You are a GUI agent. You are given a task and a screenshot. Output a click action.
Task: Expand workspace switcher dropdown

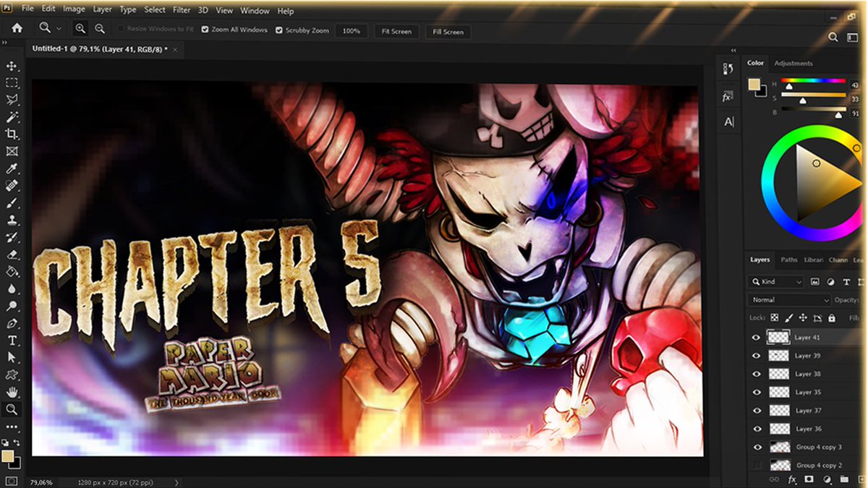click(x=852, y=37)
